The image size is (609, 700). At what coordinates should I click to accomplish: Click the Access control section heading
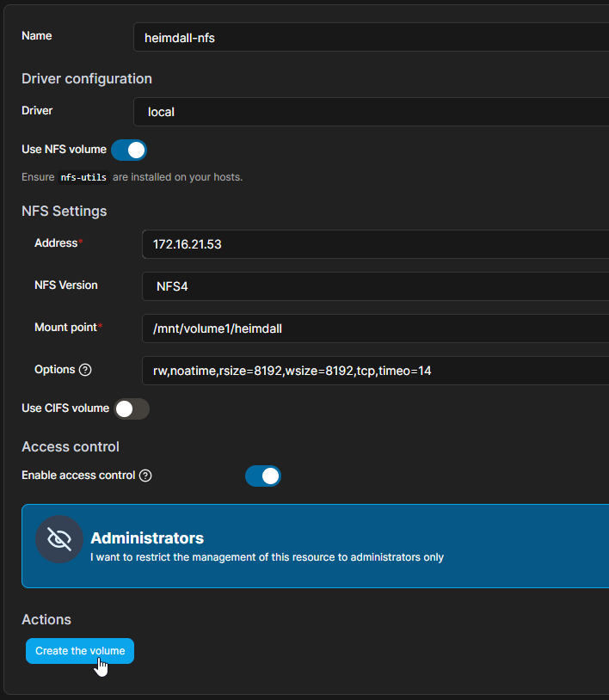(x=70, y=446)
